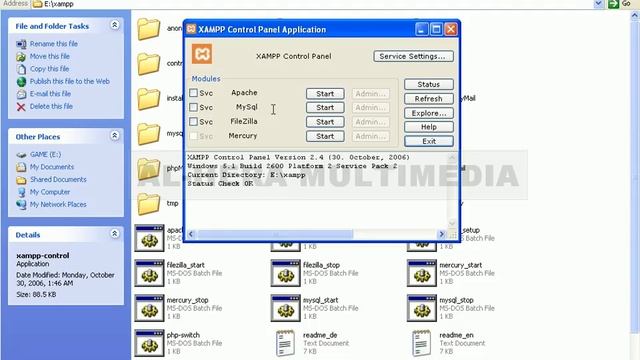Click the Refresh button
The height and width of the screenshot is (360, 640).
tap(429, 99)
